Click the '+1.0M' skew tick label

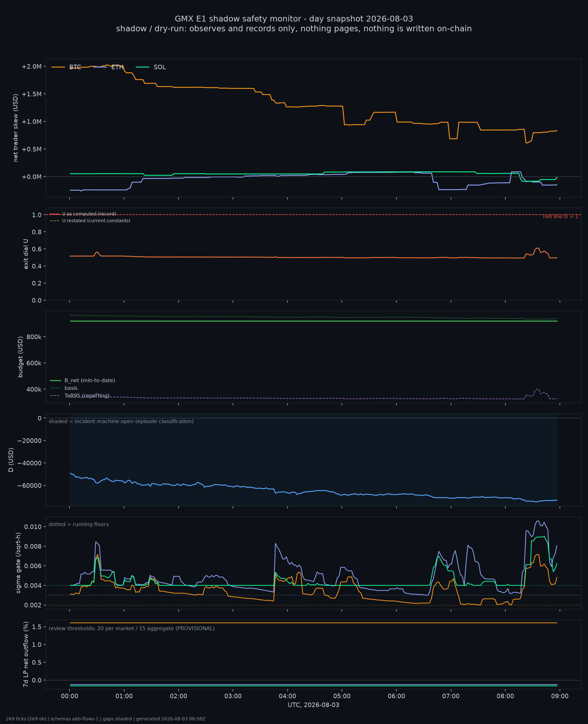point(32,122)
